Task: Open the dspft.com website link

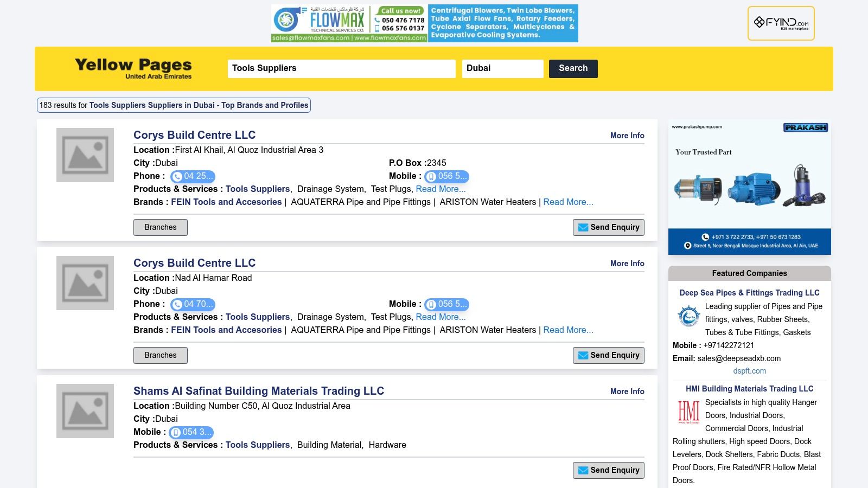Action: 750,371
